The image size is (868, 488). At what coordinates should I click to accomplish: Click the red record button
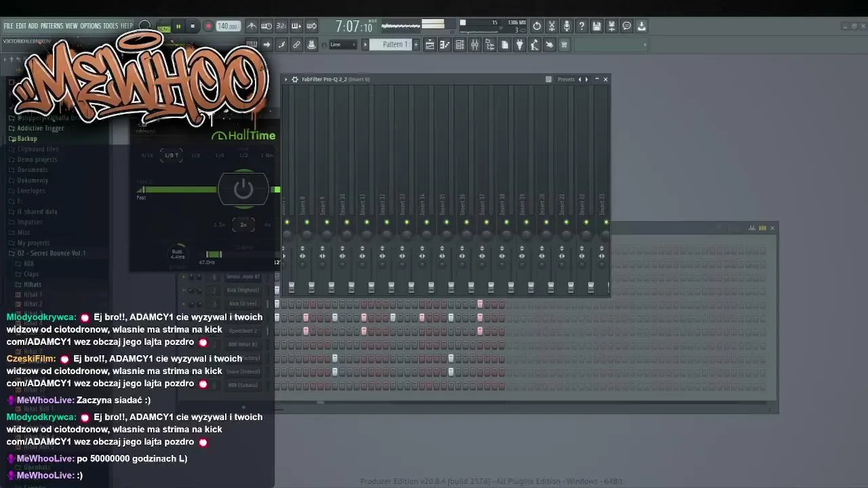point(208,26)
